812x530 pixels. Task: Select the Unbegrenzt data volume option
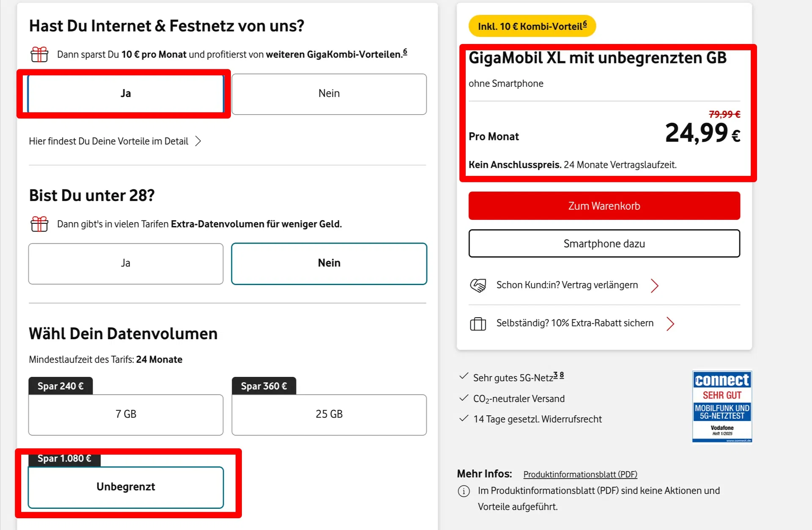tap(125, 487)
